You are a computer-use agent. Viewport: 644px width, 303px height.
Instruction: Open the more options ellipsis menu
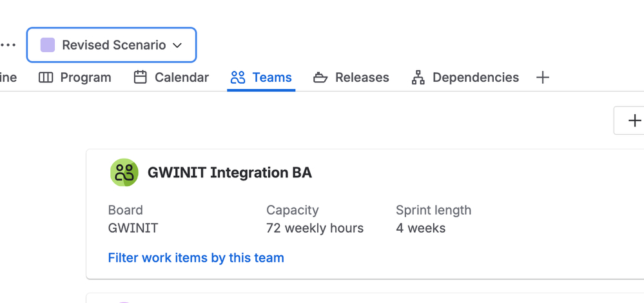pos(8,45)
